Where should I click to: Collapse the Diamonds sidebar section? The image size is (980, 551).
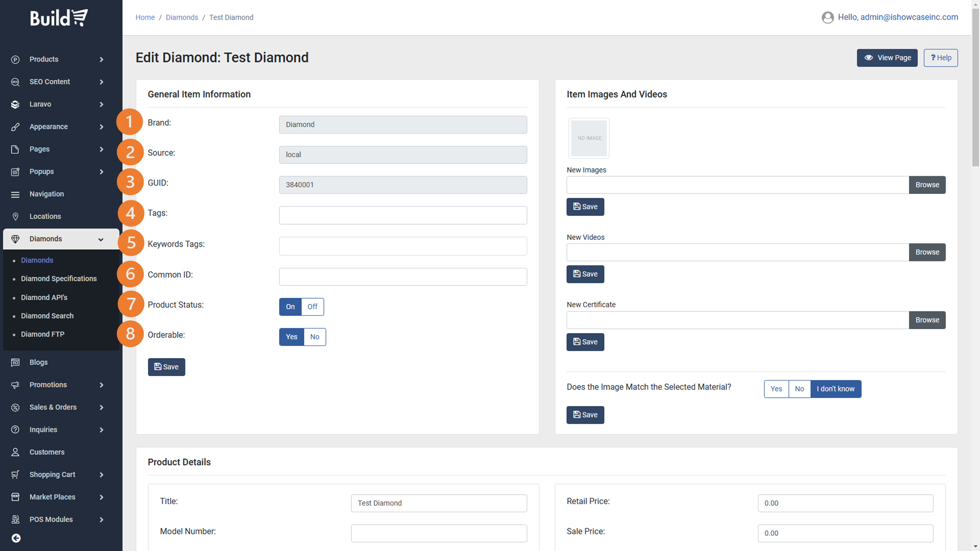[x=101, y=240]
